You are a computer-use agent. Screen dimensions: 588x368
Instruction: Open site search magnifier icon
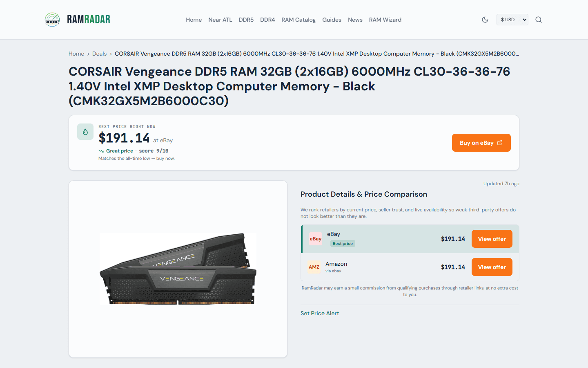point(539,20)
